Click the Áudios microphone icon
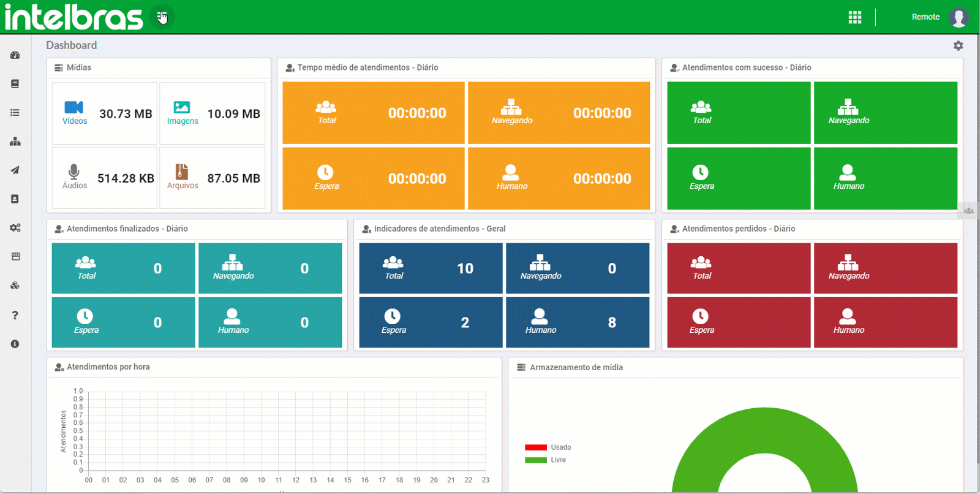The height and width of the screenshot is (494, 980). pos(73,172)
